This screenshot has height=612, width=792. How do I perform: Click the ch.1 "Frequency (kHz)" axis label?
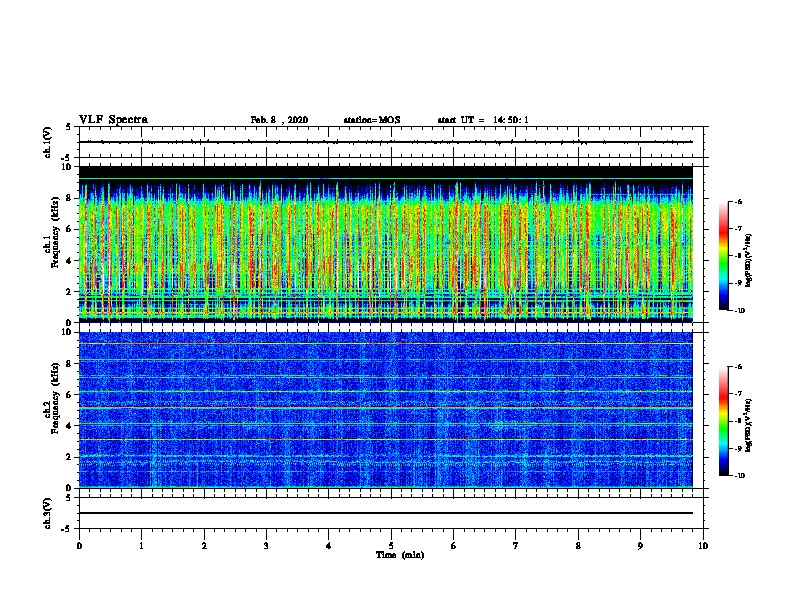coord(55,232)
